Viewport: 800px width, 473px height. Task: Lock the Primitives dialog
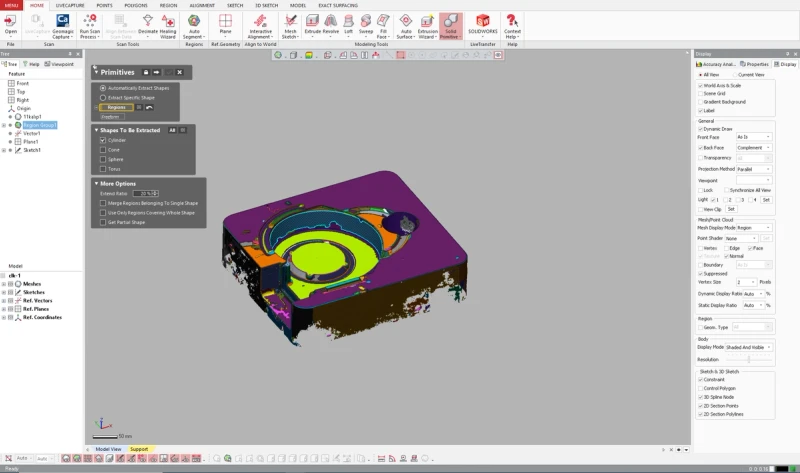(146, 72)
